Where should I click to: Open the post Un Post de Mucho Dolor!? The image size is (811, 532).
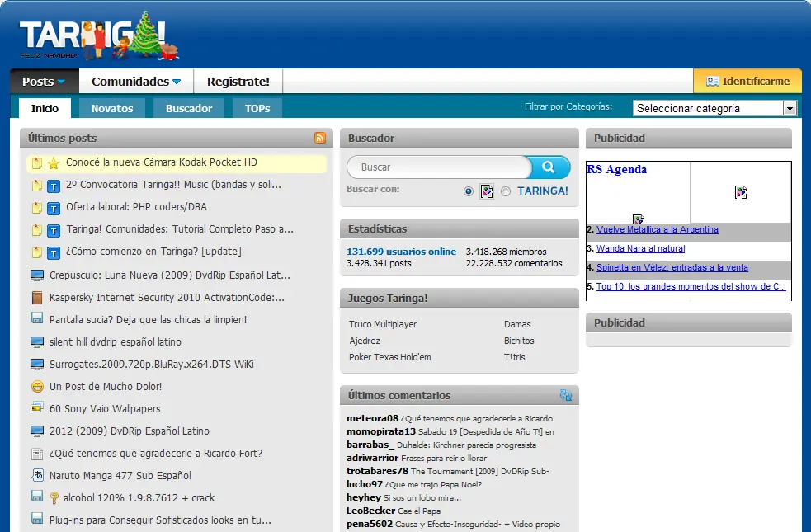point(106,386)
